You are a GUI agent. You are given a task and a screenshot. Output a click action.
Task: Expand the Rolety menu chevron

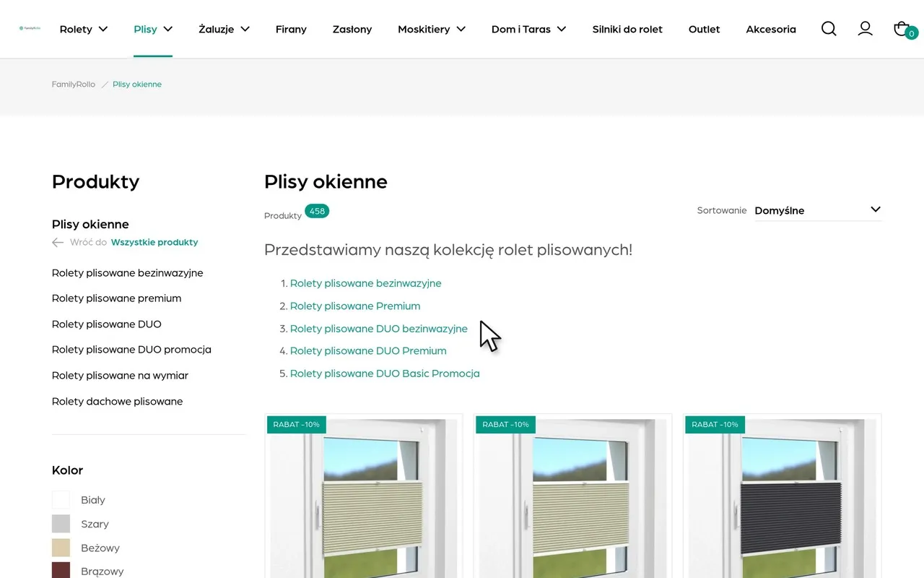(103, 29)
